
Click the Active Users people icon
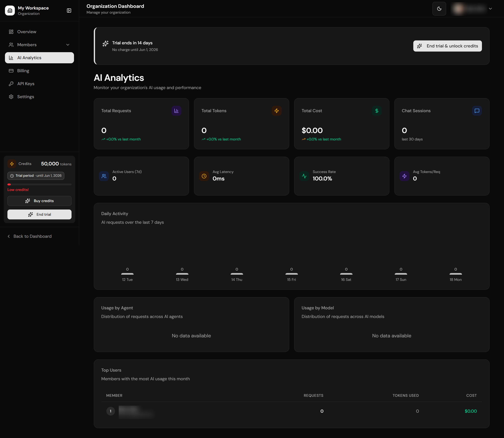[x=104, y=176]
